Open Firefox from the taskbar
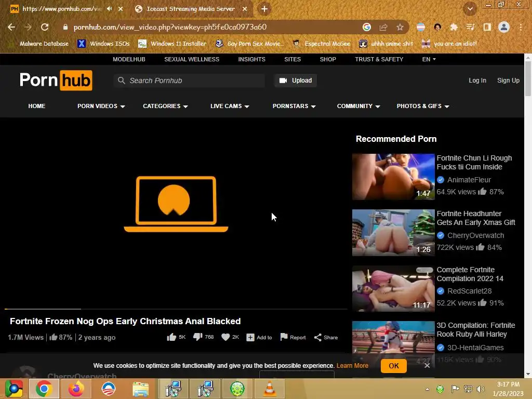 (x=76, y=389)
